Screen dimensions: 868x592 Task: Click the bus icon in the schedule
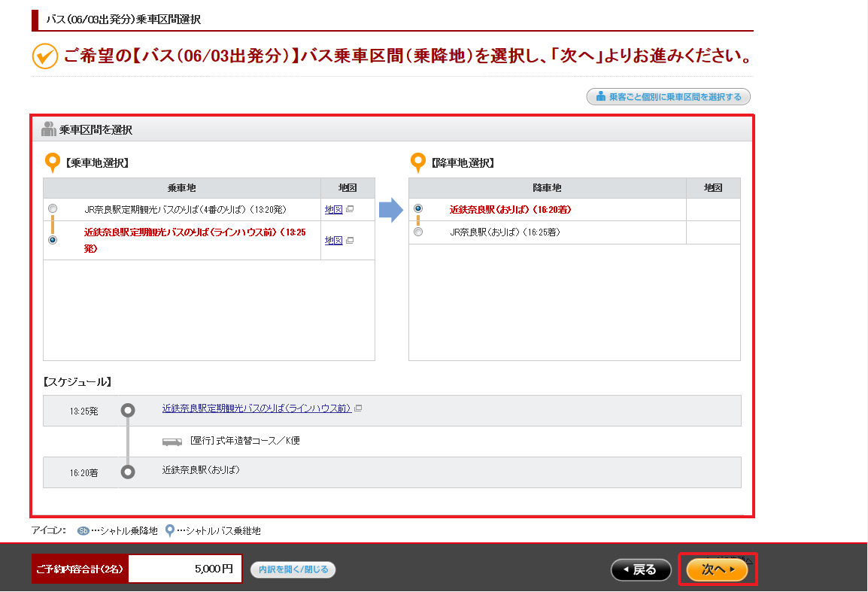point(172,442)
